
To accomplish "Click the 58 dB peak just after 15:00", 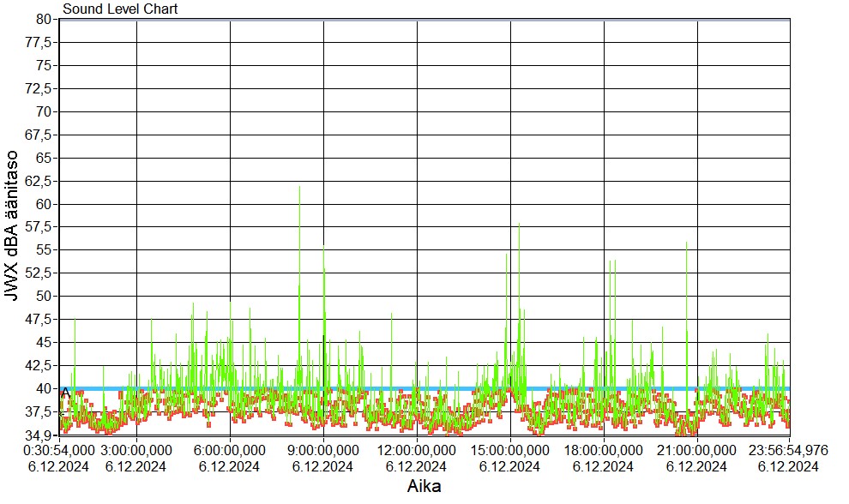I will coord(519,225).
